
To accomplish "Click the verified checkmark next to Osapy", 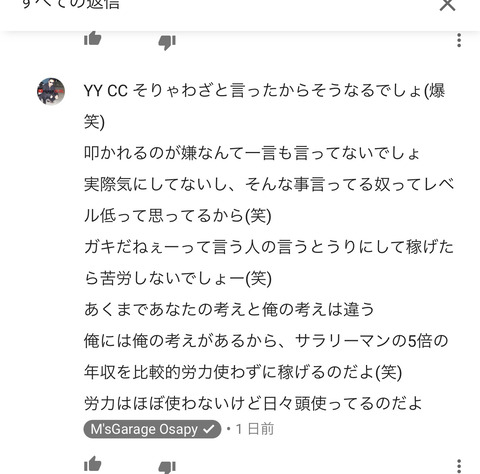I will point(209,429).
